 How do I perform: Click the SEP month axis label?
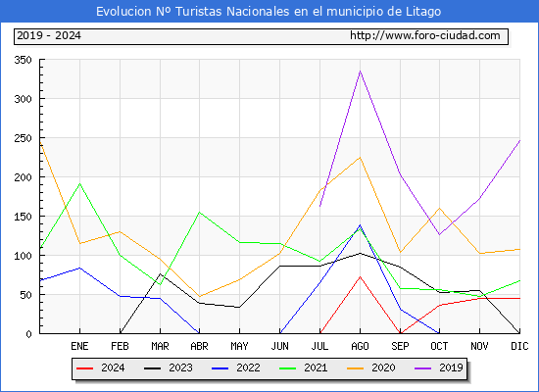click(400, 346)
